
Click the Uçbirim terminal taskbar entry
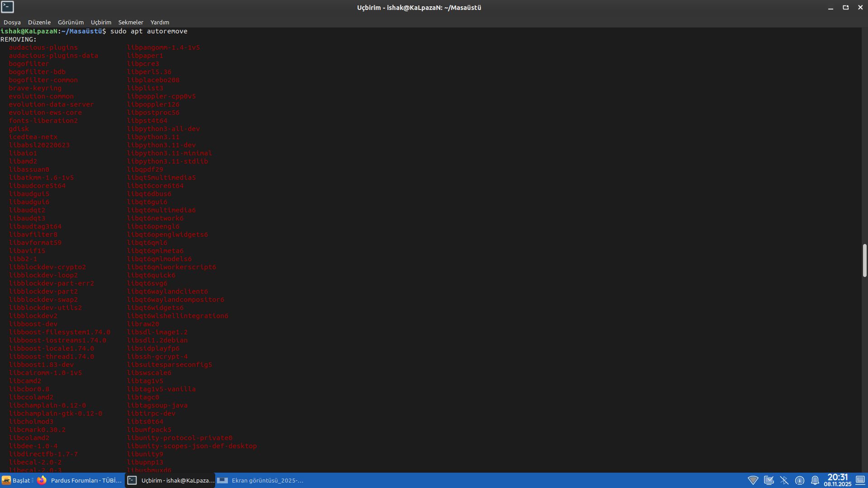click(170, 480)
